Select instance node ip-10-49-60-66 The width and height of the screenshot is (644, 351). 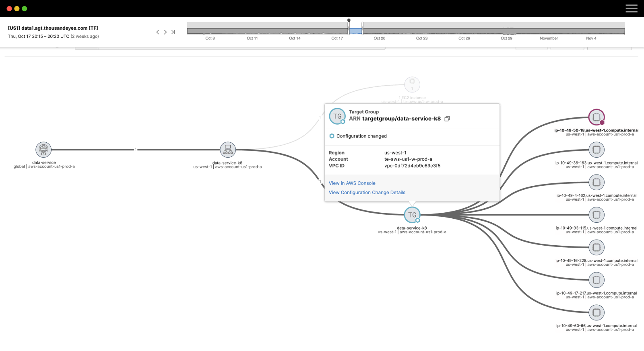[597, 312]
